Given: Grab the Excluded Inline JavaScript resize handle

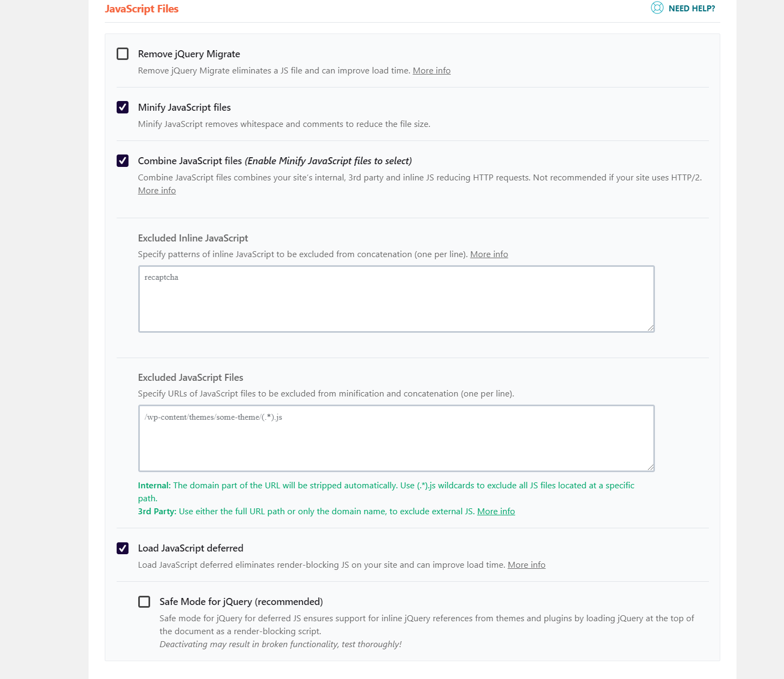Looking at the screenshot, I should click(x=651, y=328).
